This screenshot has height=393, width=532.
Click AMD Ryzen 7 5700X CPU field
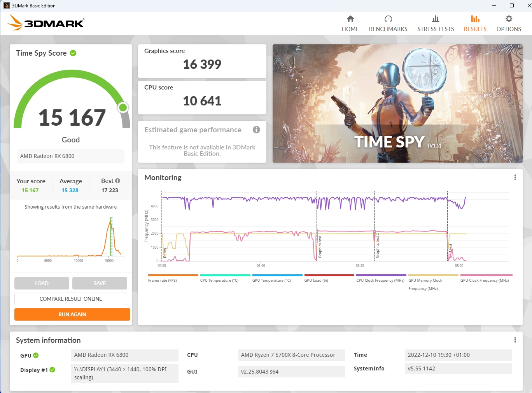click(x=291, y=355)
